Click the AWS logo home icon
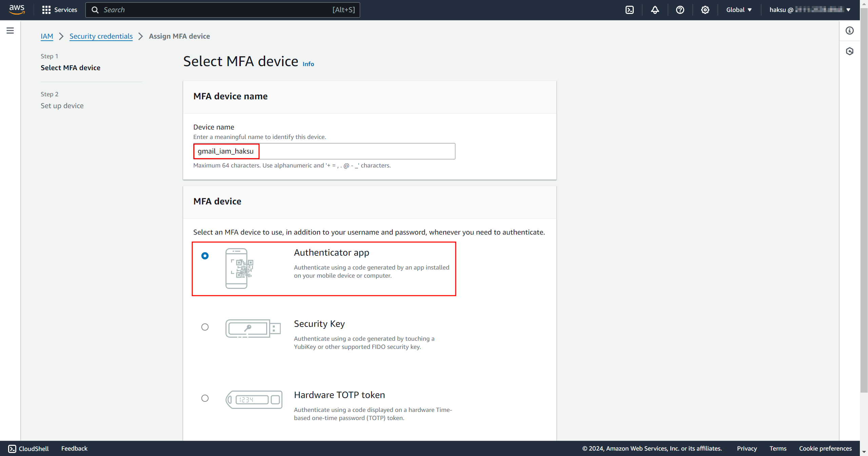 (x=17, y=9)
